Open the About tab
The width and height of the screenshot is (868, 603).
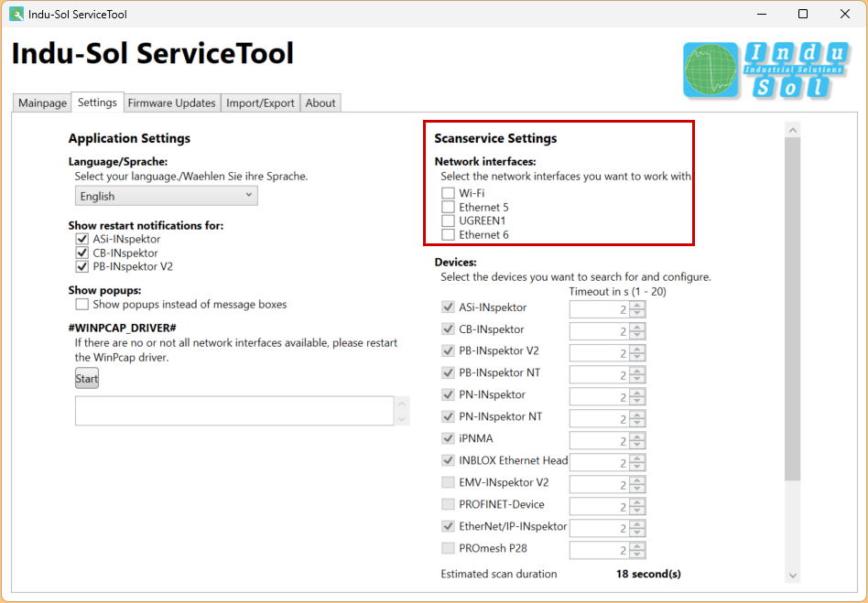320,102
